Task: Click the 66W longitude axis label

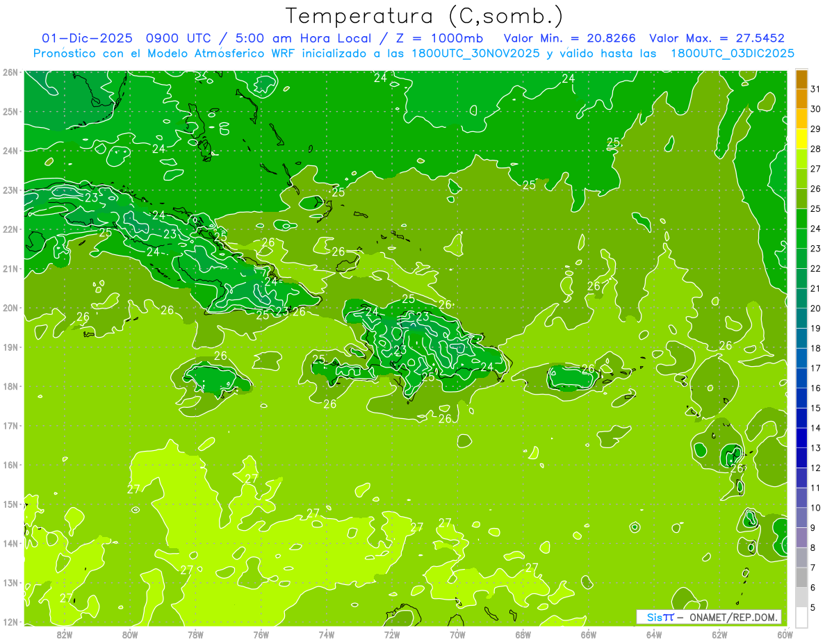Action: click(589, 634)
